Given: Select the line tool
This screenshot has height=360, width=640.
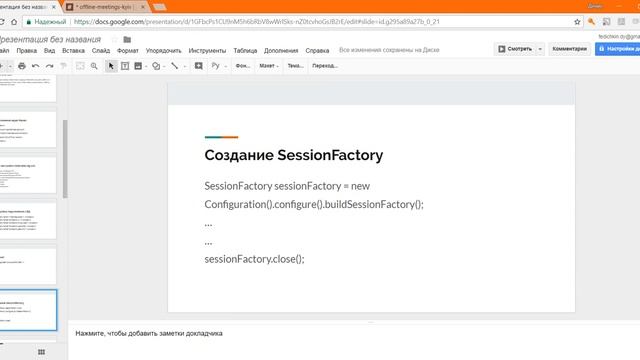Looking at the screenshot, I should [175, 66].
